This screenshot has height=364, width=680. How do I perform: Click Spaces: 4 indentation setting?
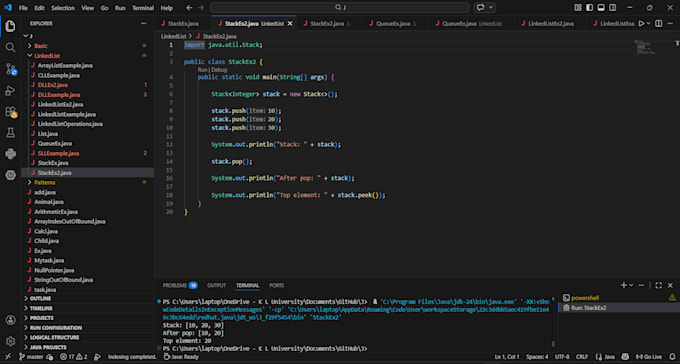[x=537, y=357]
